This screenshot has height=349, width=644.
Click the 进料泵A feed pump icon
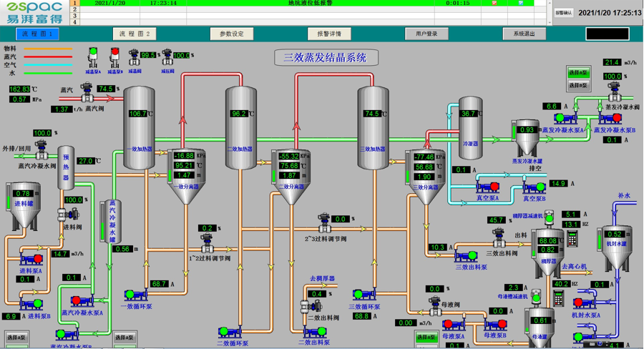coord(31,259)
